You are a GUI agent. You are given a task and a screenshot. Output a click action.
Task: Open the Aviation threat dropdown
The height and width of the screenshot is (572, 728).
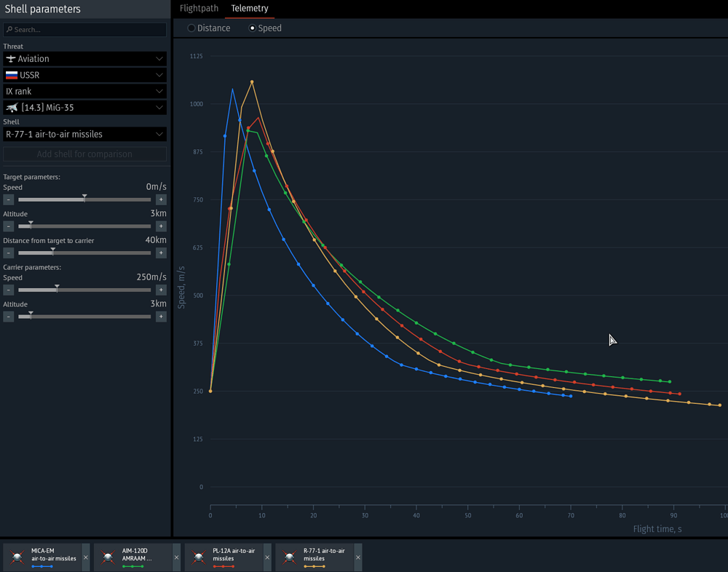tap(85, 59)
